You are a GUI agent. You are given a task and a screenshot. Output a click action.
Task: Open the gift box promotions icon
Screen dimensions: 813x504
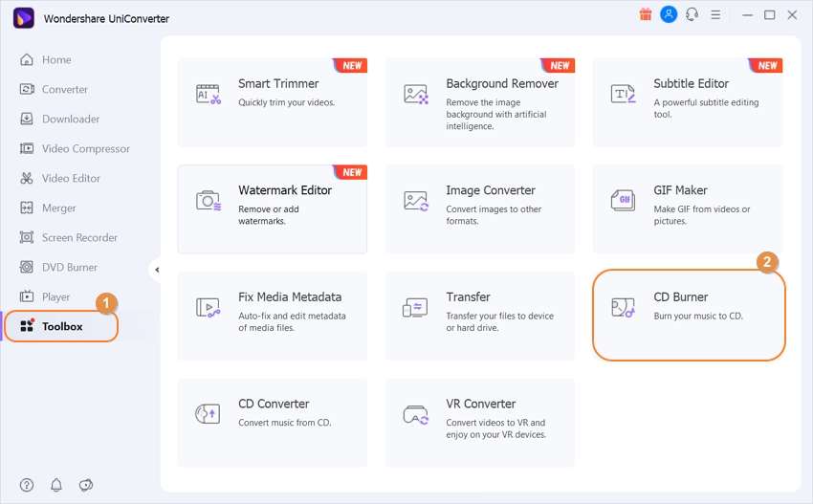645,14
